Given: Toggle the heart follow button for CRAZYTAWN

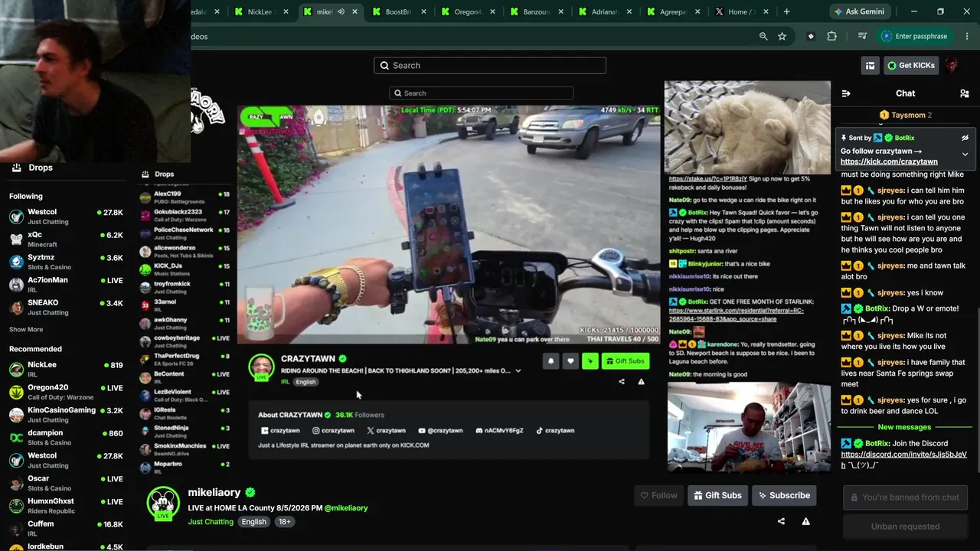Looking at the screenshot, I should [x=570, y=361].
